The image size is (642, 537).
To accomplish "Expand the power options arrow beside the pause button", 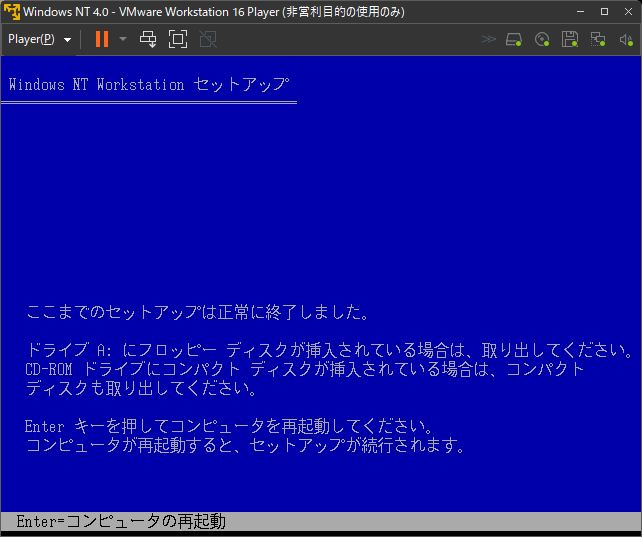I will pos(123,39).
